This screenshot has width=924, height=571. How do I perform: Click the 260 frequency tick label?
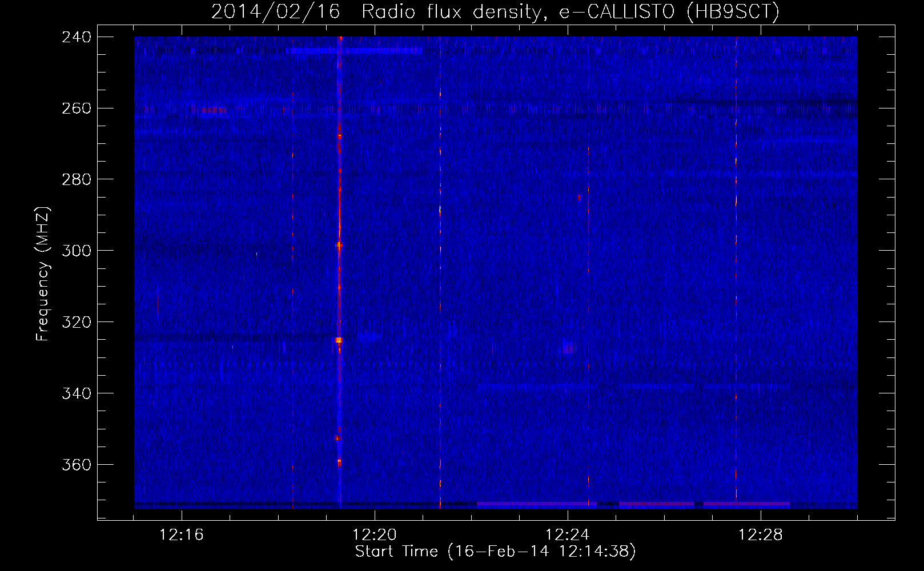point(77,108)
